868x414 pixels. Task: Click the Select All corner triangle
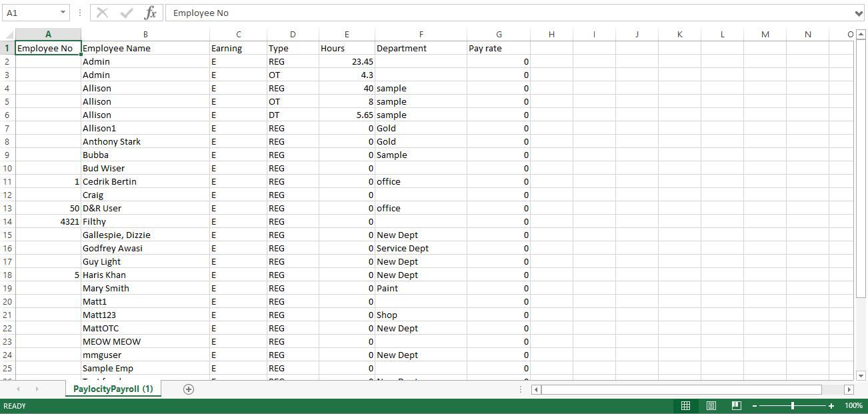8,35
